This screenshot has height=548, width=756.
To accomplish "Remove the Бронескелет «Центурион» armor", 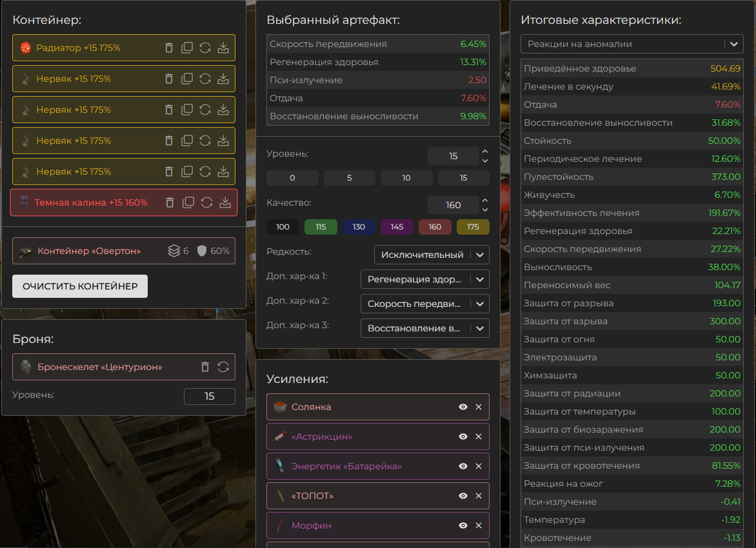I will (205, 367).
